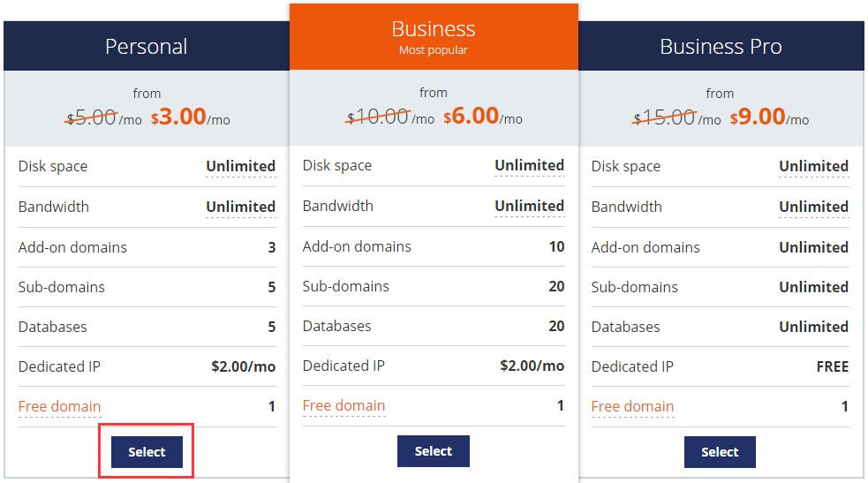Click Unlimited bandwidth value in Business Pro

tap(813, 207)
